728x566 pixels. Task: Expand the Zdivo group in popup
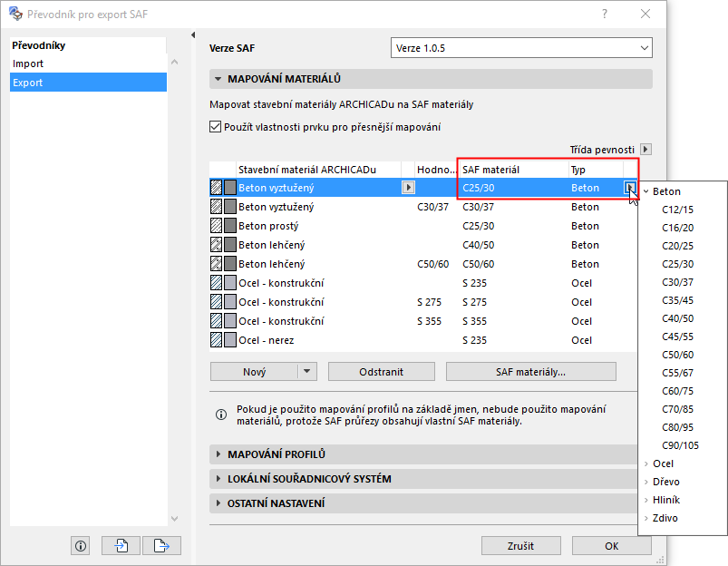[x=645, y=518]
